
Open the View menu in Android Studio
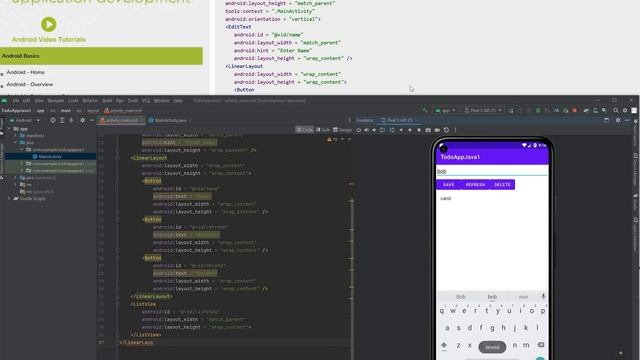coord(39,100)
